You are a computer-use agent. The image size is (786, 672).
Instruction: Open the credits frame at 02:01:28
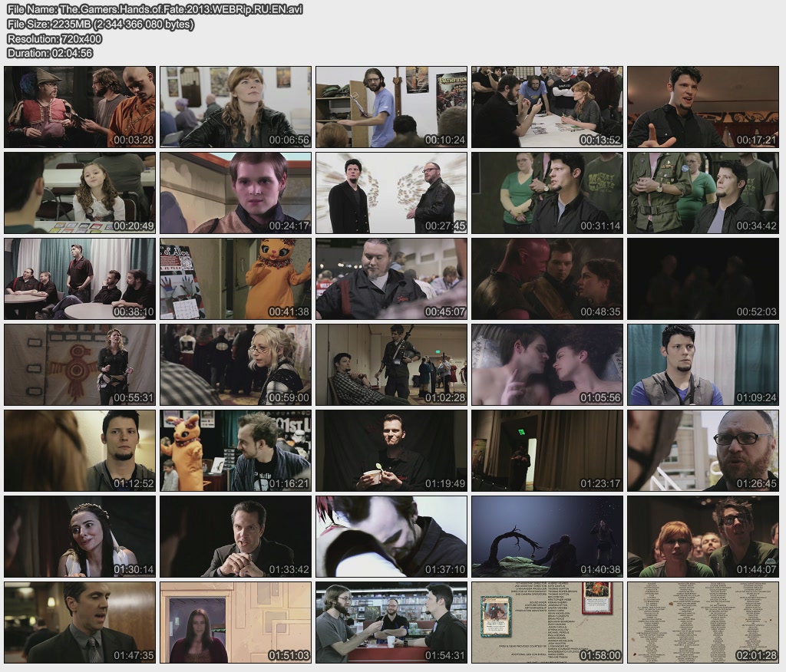click(x=703, y=622)
